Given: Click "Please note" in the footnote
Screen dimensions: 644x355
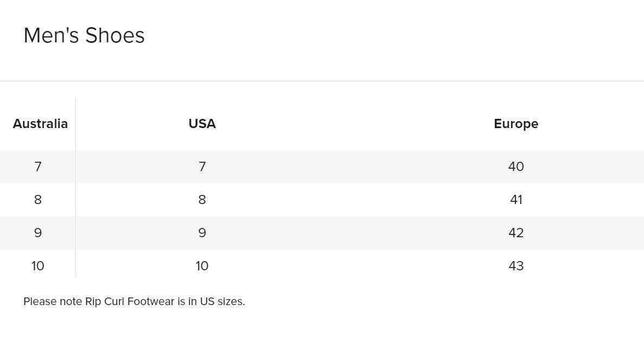Looking at the screenshot, I should (53, 302).
